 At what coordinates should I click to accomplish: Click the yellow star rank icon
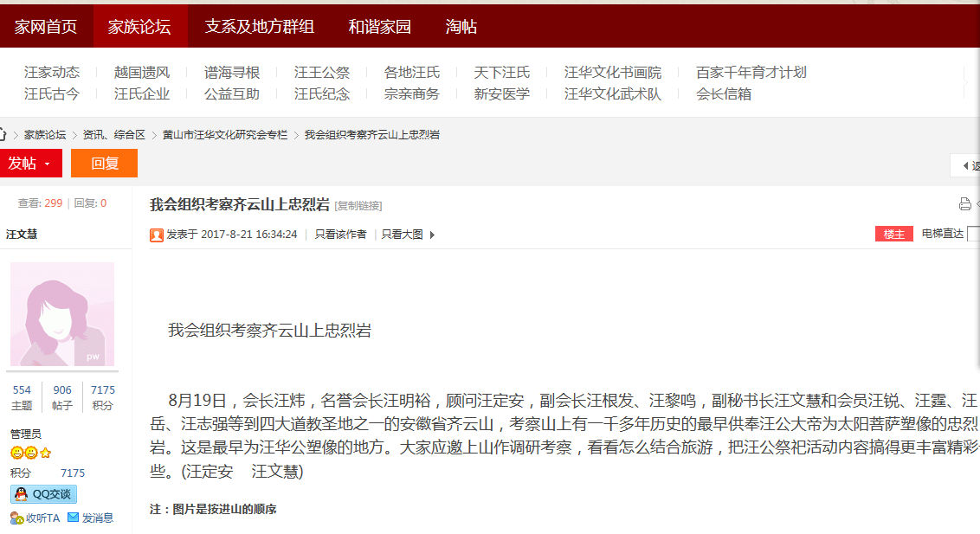(x=46, y=453)
